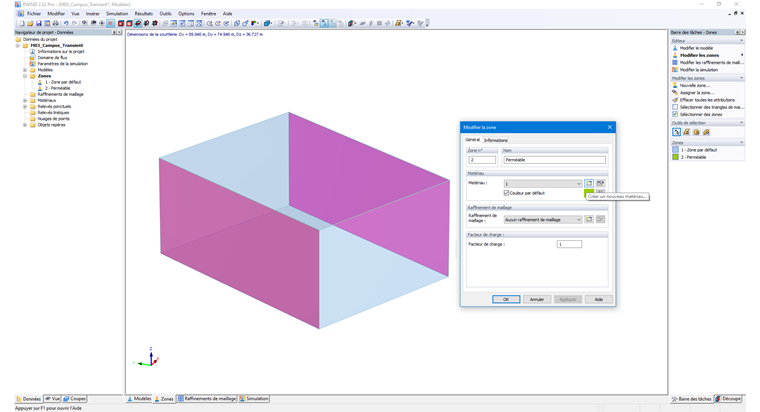The height and width of the screenshot is (412, 760).
Task: Select the second selection tool icon
Action: 687,132
